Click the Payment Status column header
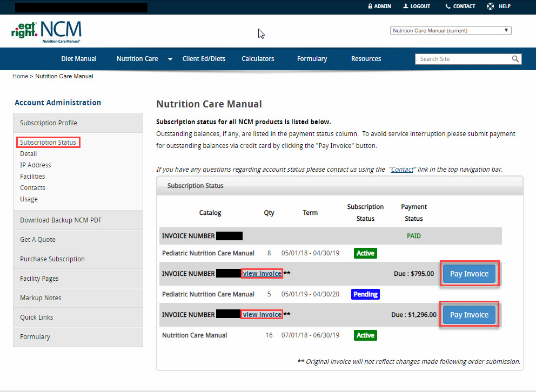The width and height of the screenshot is (536, 392). 414,213
